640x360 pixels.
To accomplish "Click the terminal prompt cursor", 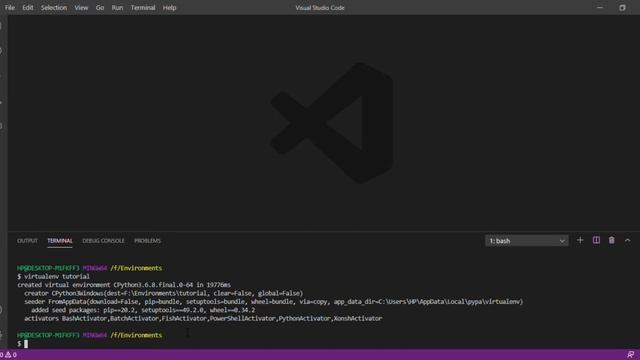I will (26, 344).
